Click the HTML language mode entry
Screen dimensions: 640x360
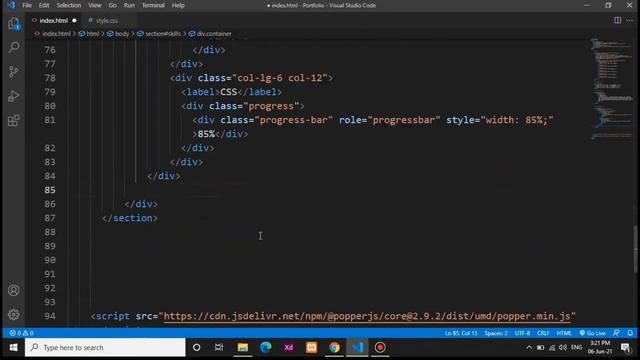coord(564,333)
